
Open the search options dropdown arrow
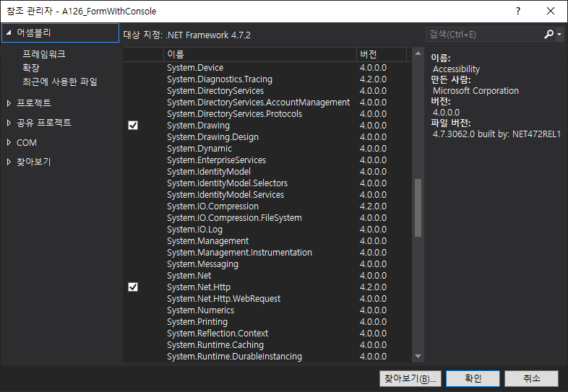[559, 35]
